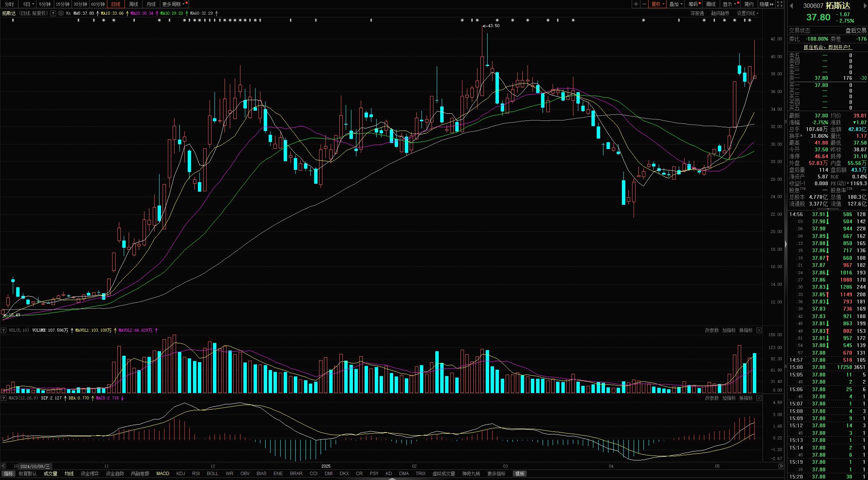
Task: Select the 资金趋势 indicator
Action: coord(115,474)
